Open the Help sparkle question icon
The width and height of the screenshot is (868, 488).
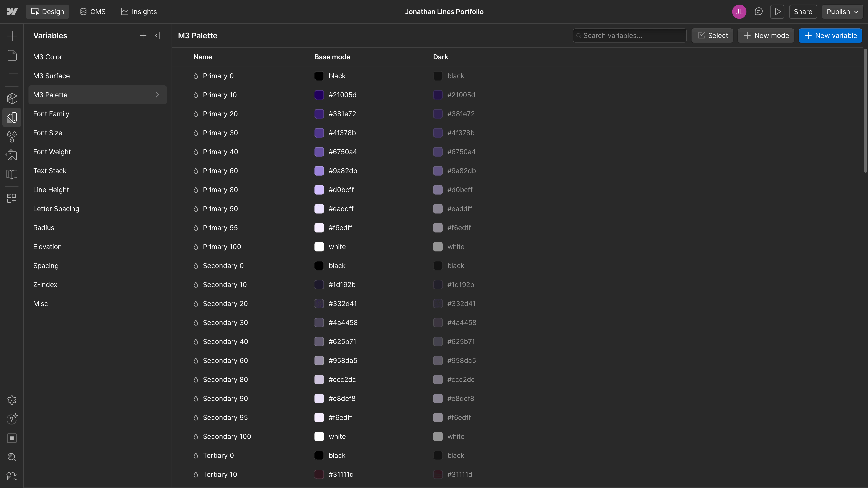pyautogui.click(x=12, y=419)
